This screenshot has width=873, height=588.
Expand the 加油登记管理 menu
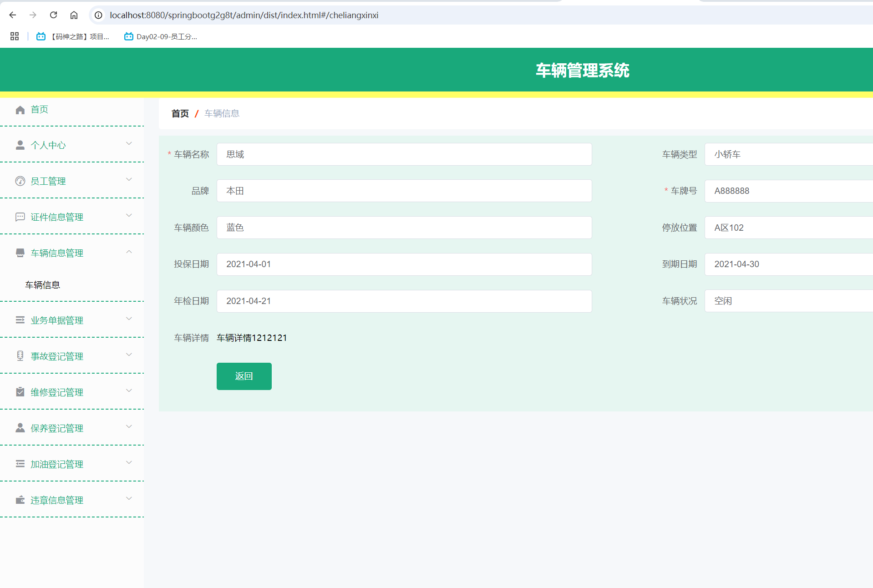129,463
